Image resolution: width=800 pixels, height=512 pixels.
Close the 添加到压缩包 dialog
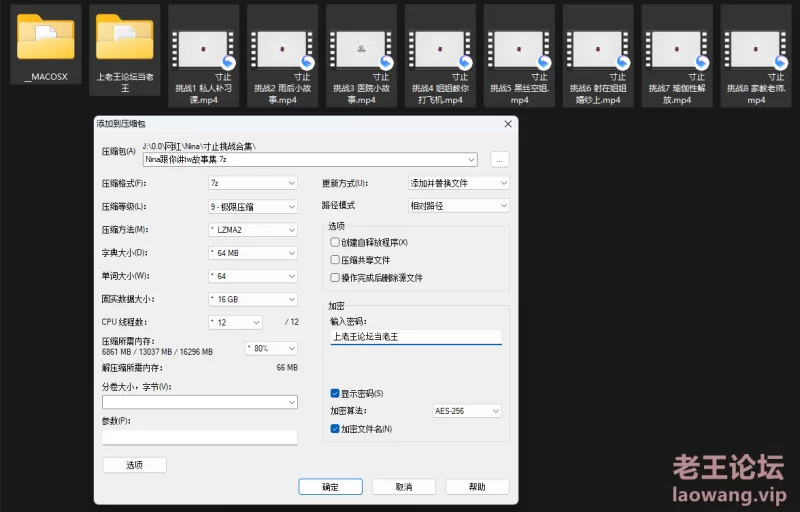(508, 124)
